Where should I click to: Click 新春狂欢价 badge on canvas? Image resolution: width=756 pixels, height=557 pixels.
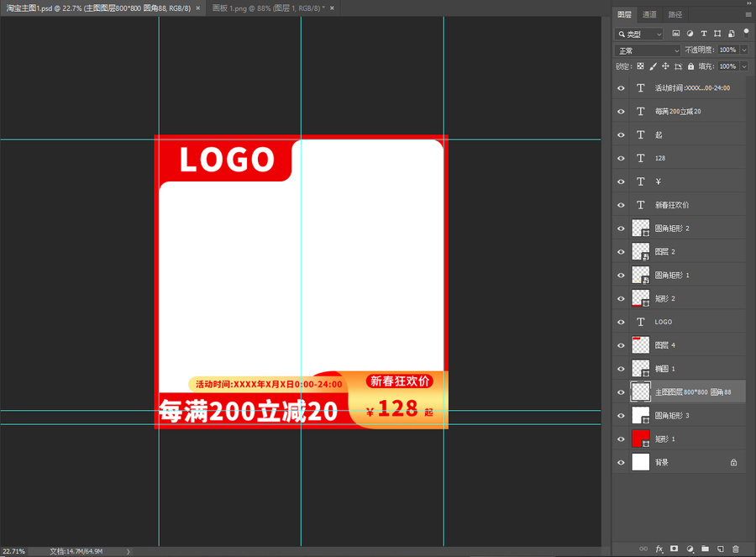point(400,381)
